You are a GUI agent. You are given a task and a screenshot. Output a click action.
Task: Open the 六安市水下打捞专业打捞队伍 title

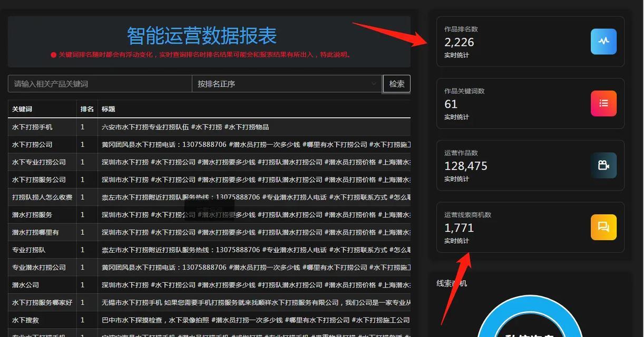pos(185,127)
